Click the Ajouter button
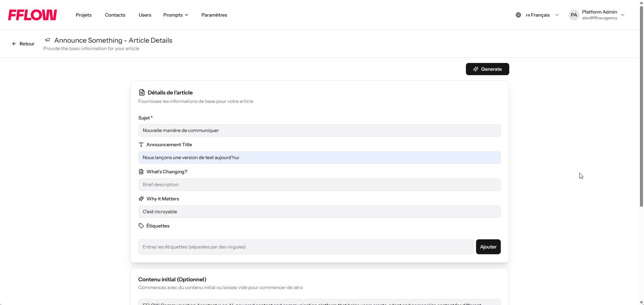The image size is (644, 305). (488, 247)
